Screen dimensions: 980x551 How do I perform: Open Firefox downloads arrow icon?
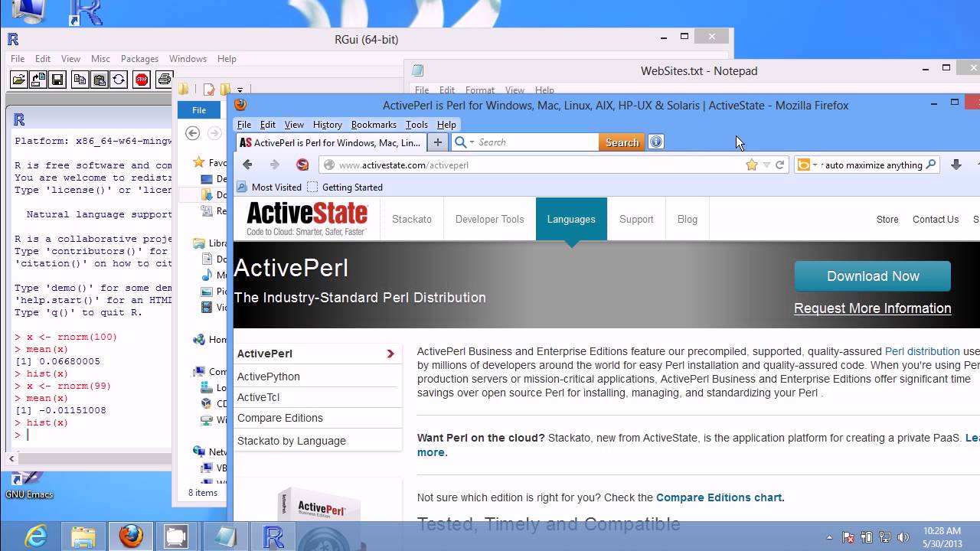point(956,165)
